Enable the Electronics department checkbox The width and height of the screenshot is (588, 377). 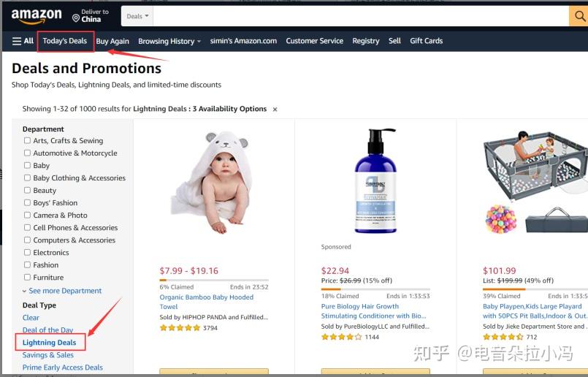pos(27,253)
